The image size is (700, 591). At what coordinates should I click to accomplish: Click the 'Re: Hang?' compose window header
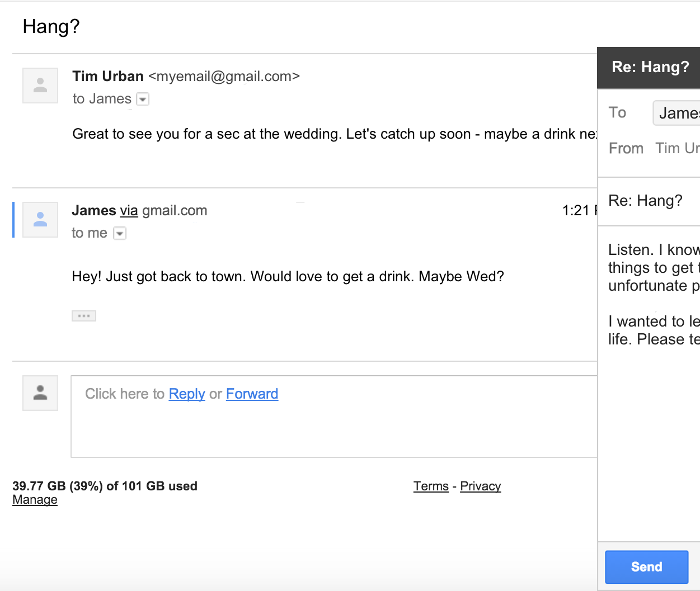[x=649, y=68]
